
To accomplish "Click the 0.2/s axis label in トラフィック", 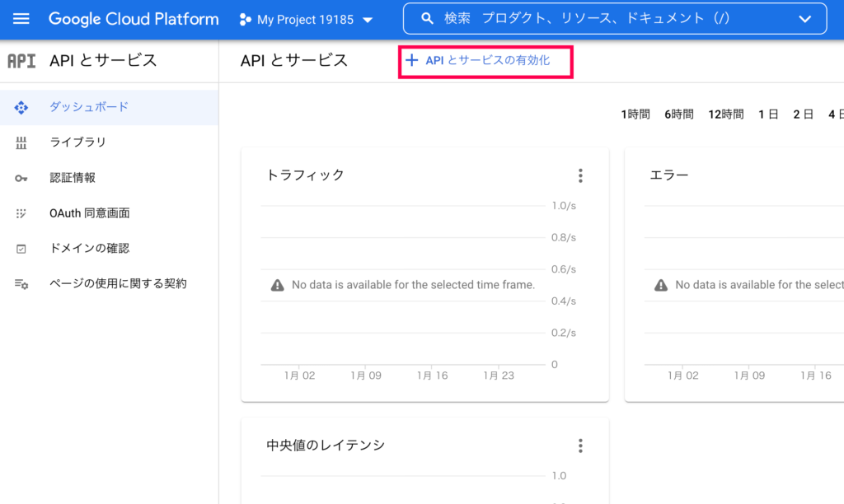I will pyautogui.click(x=564, y=333).
